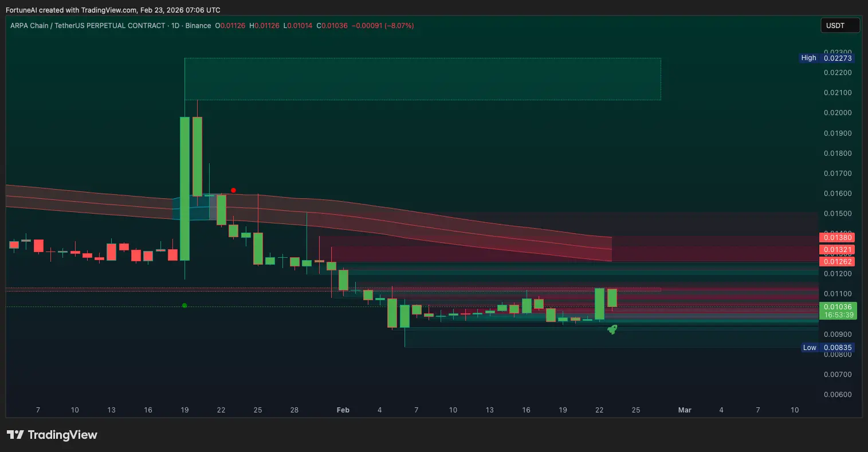Select the green dot signal marker
868x452 pixels.
pos(184,305)
